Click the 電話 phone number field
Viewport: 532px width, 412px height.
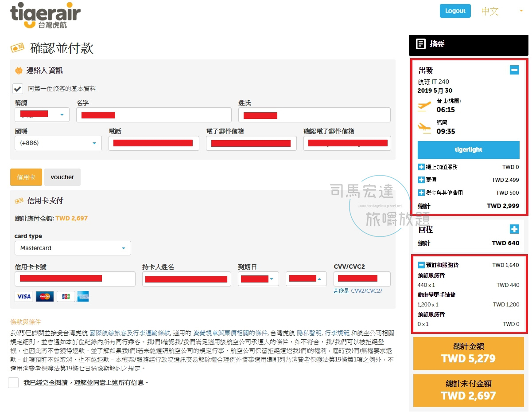click(154, 143)
